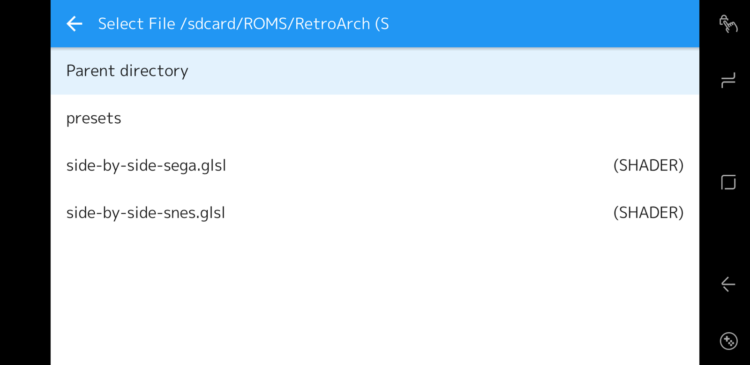Image resolution: width=750 pixels, height=365 pixels.
Task: Click the (SHADER) tag beside sega file
Action: 648,166
